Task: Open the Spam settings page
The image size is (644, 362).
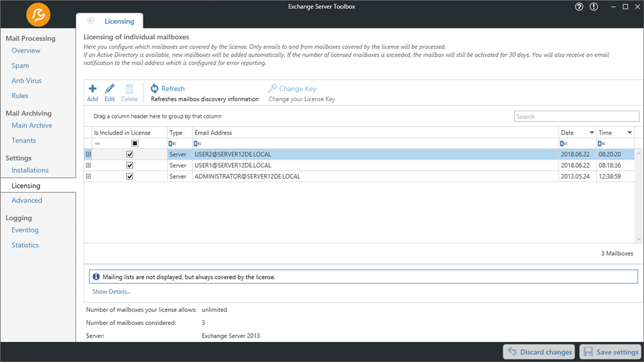Action: (x=20, y=65)
